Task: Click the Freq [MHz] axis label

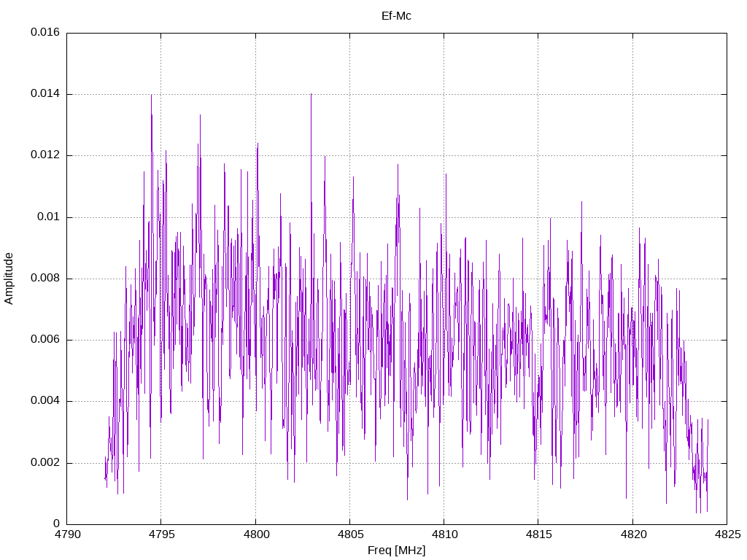Action: point(396,551)
